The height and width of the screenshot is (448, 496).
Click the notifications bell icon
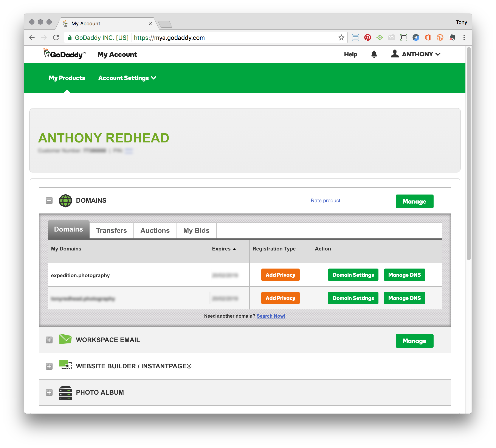(374, 54)
